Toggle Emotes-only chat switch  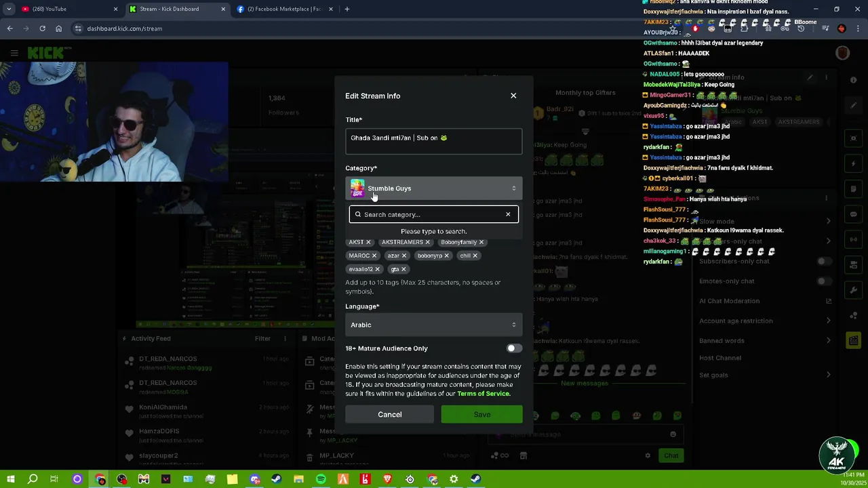pyautogui.click(x=824, y=281)
